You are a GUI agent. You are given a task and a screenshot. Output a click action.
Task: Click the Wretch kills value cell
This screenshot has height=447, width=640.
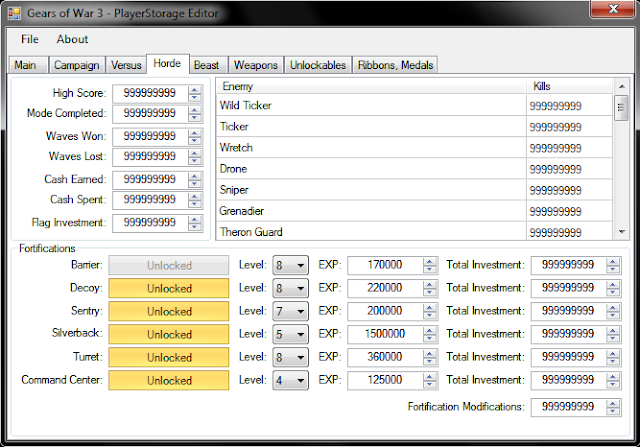569,148
